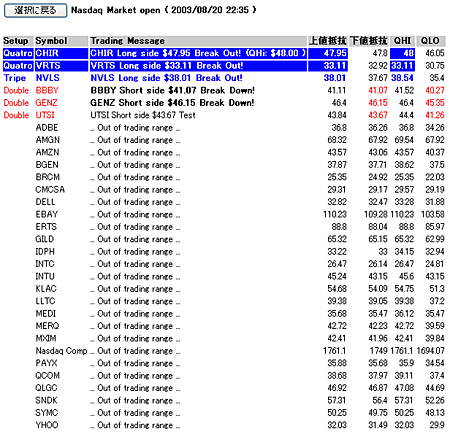Viewport: 450px width, 434px height.
Task: Click the EBAY symbol row
Action: pos(47,214)
